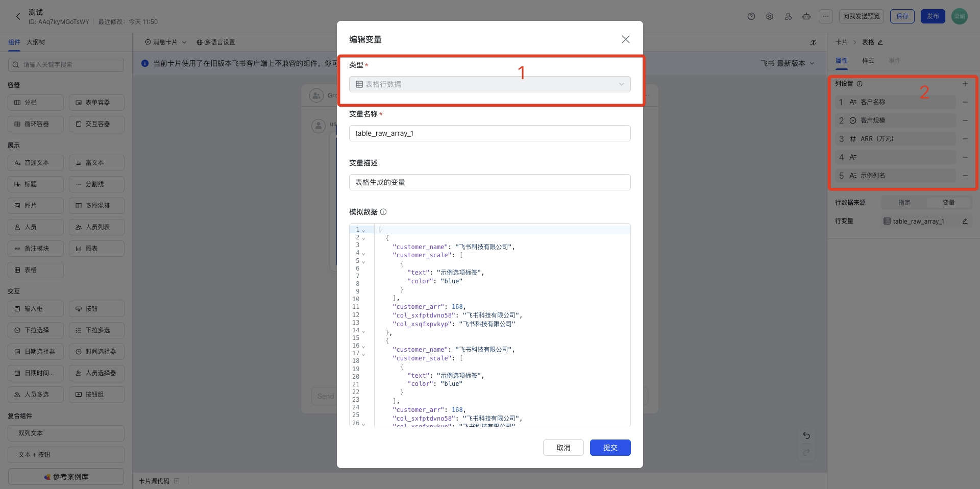Click the info icon next to 模拟数据
This screenshot has height=489, width=980.
[383, 212]
